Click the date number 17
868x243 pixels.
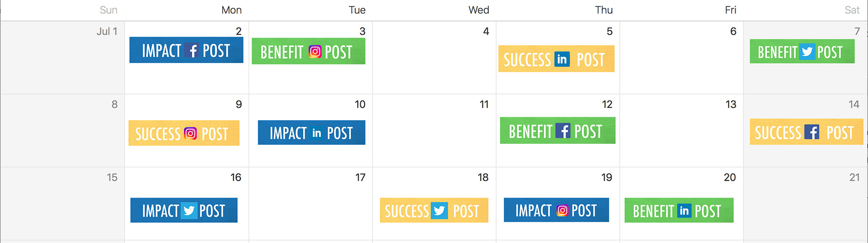click(360, 178)
